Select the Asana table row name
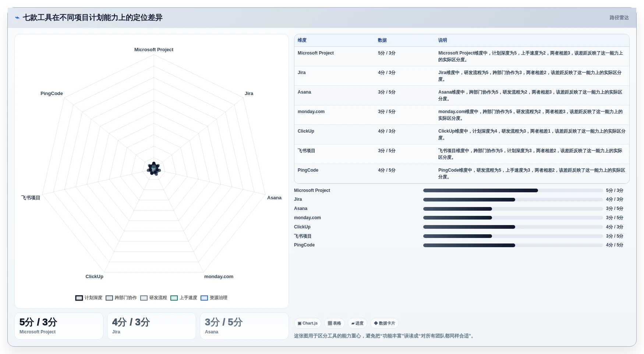The image size is (644, 354). pyautogui.click(x=304, y=92)
